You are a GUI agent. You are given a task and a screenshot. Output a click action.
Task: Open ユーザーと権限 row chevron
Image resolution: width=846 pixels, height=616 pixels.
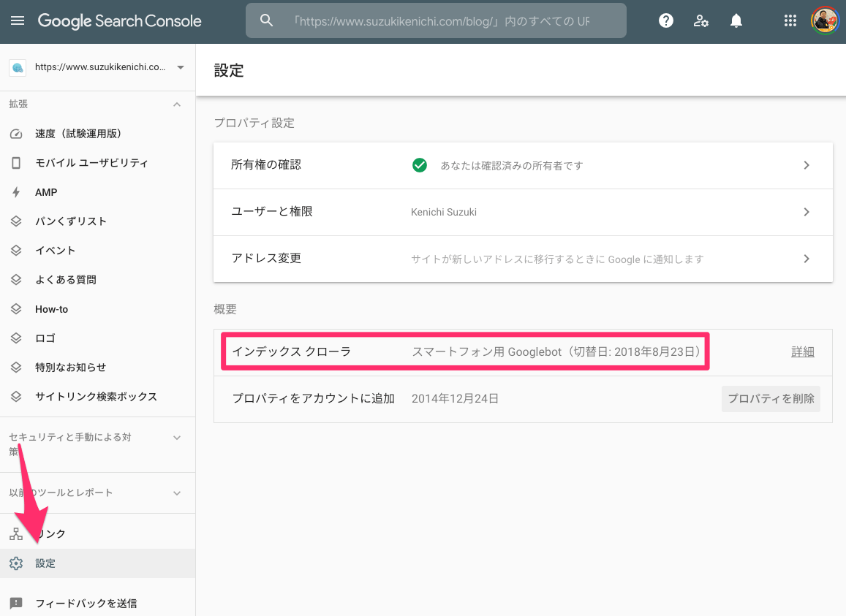[x=806, y=212]
